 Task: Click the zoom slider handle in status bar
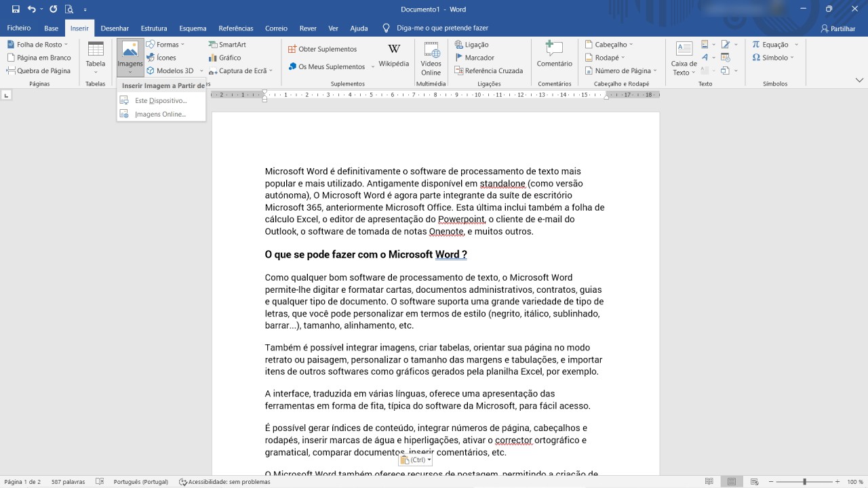pos(805,482)
